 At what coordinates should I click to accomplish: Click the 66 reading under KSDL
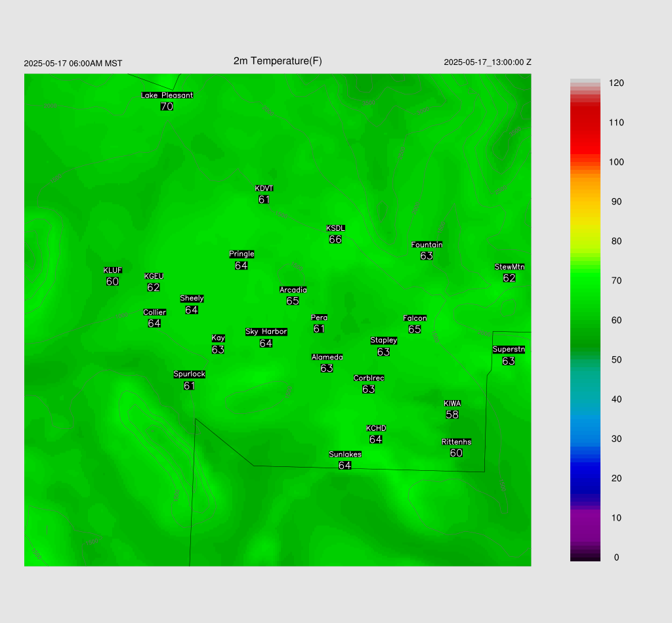[x=335, y=239]
